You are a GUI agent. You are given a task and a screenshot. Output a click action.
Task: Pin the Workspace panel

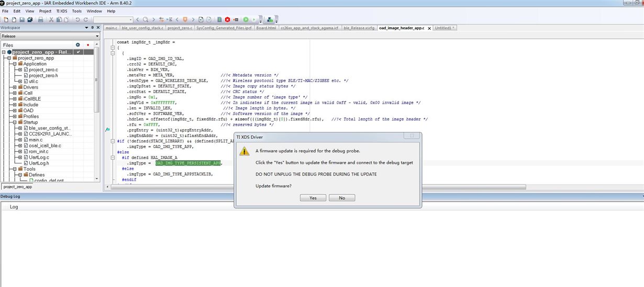[92, 27]
